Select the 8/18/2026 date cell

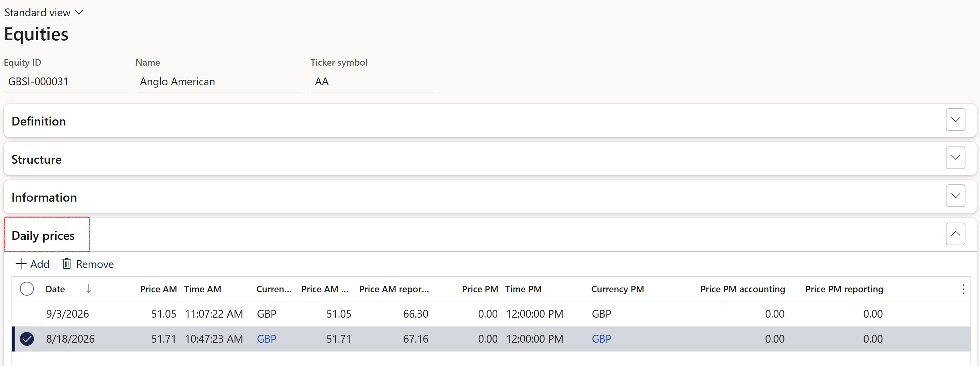pyautogui.click(x=70, y=339)
